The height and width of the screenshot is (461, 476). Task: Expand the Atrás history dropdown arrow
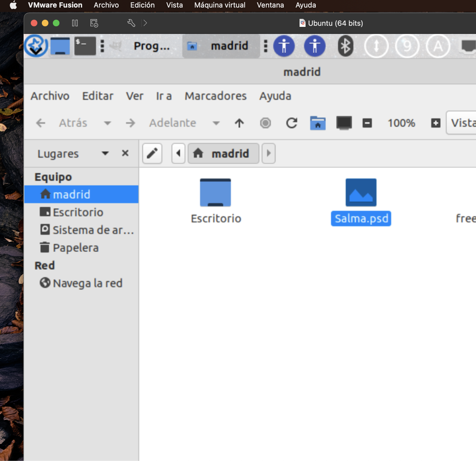(107, 123)
